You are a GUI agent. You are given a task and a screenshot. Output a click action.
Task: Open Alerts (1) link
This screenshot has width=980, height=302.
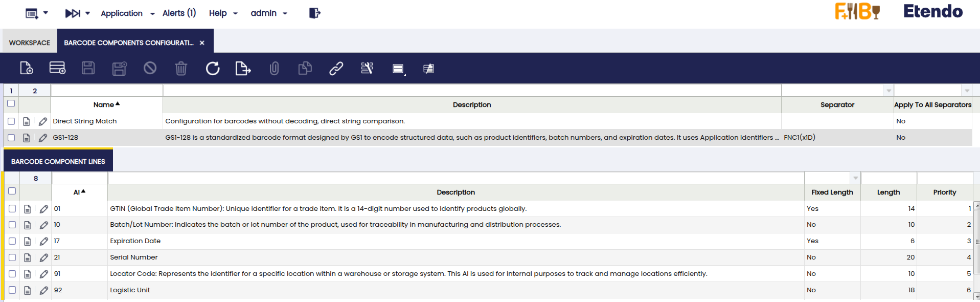tap(179, 13)
